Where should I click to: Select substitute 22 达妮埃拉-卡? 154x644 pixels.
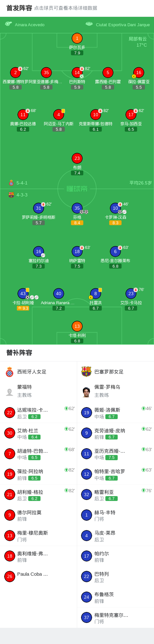coord(39,413)
